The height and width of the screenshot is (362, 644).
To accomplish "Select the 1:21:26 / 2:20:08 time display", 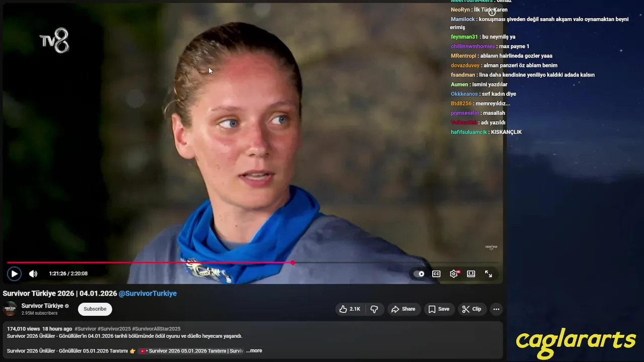I will click(x=68, y=274).
